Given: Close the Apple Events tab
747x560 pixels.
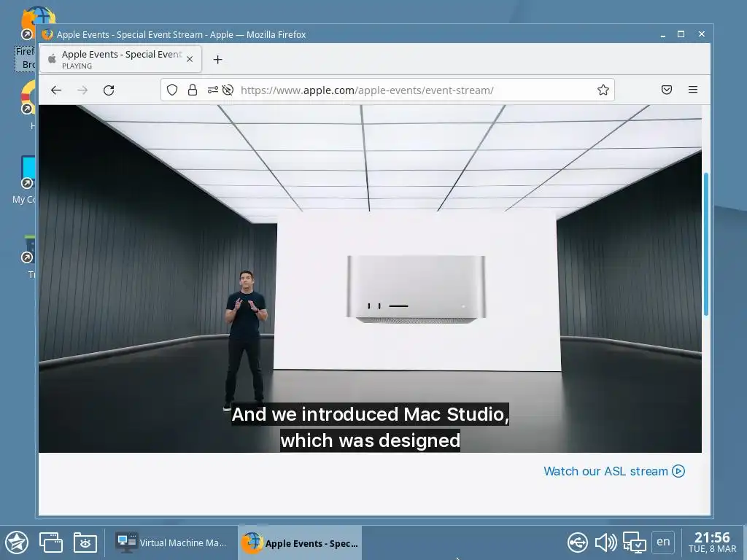Looking at the screenshot, I should (x=190, y=59).
